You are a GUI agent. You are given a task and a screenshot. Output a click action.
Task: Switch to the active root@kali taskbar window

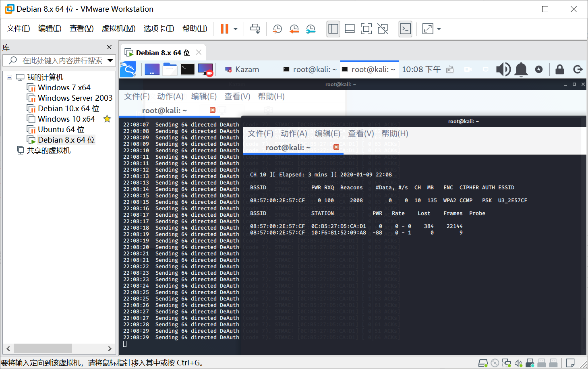click(369, 69)
